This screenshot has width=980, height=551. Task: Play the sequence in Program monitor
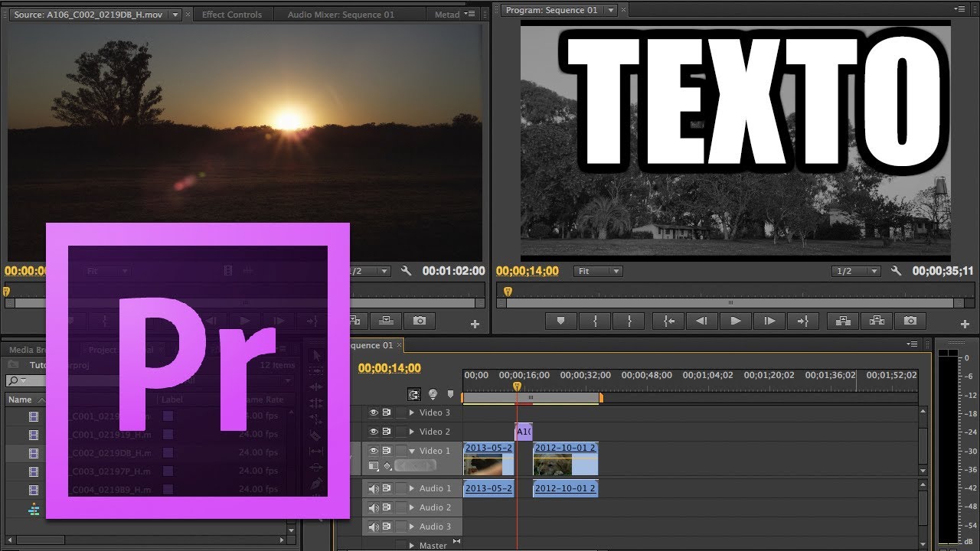click(736, 321)
